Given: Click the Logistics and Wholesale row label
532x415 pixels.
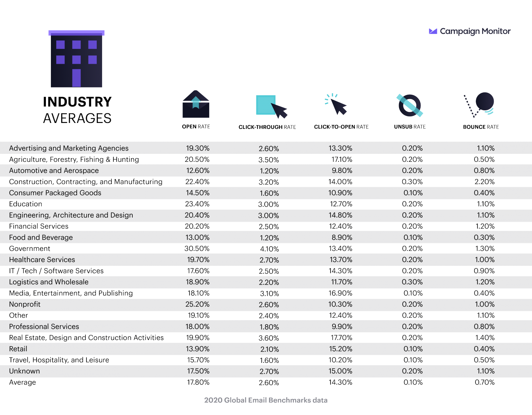Looking at the screenshot, I should click(49, 282).
